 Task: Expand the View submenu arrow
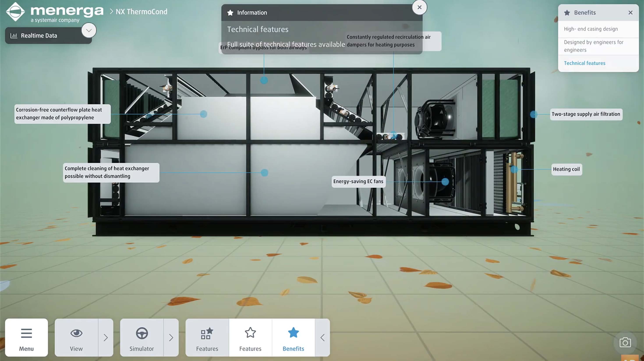[x=106, y=338]
